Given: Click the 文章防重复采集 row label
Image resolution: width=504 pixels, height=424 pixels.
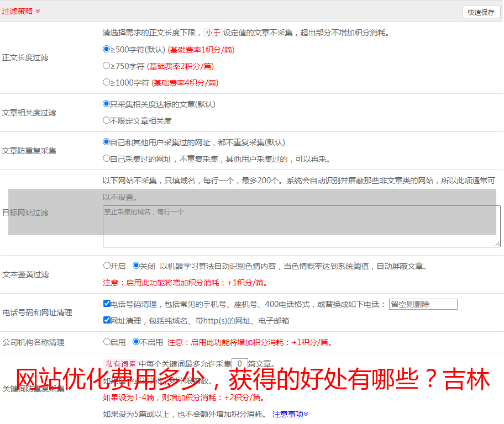Looking at the screenshot, I should pyautogui.click(x=29, y=151).
